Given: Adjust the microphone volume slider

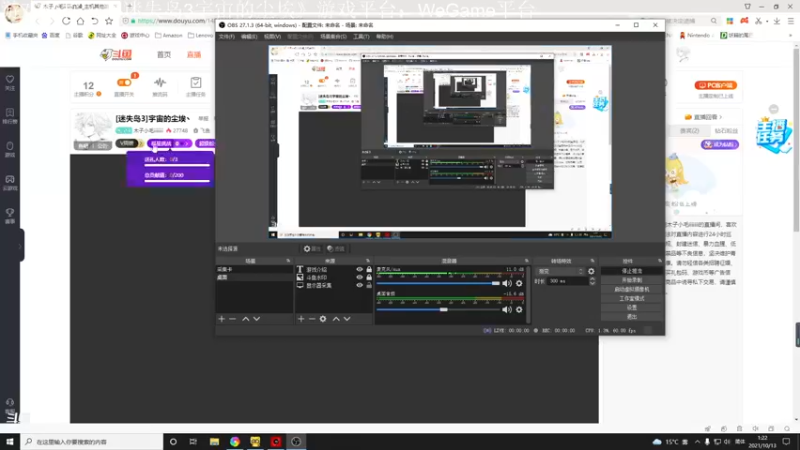Looking at the screenshot, I should click(438, 283).
